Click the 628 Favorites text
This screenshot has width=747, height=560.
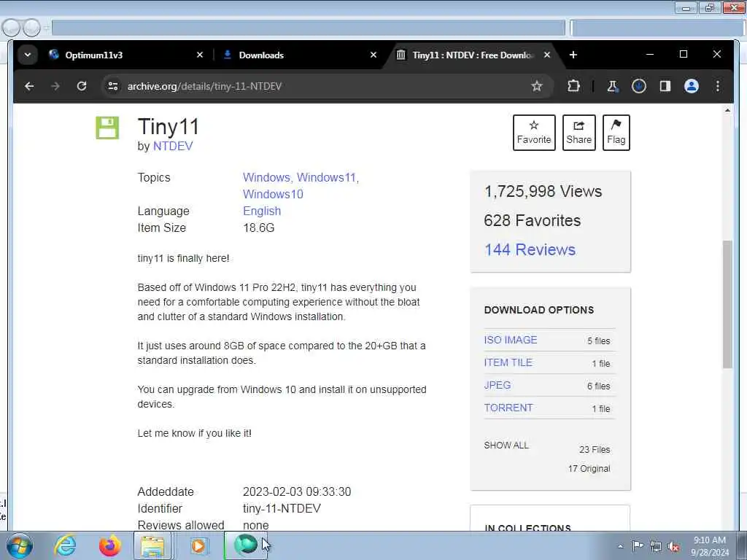click(x=532, y=220)
